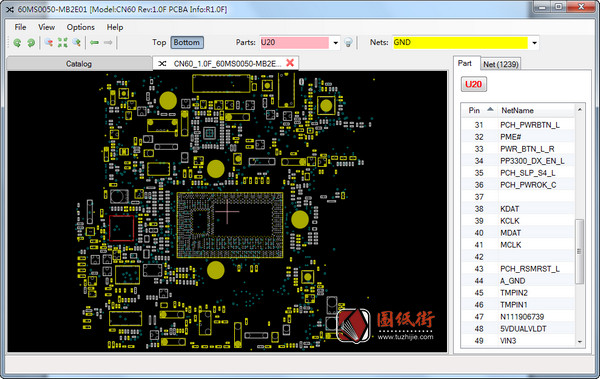Select pin 48 5VDUALVLDT row

coord(518,329)
